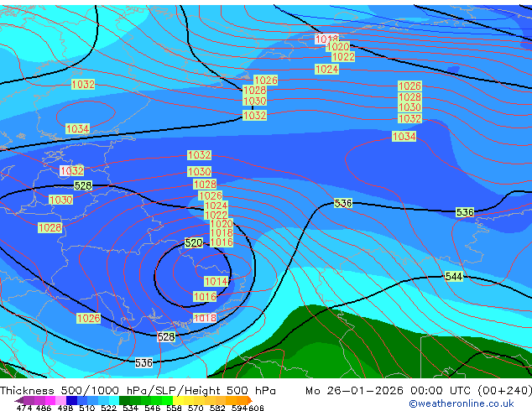Click the magenta swatch in thickness legend

click(x=50, y=400)
